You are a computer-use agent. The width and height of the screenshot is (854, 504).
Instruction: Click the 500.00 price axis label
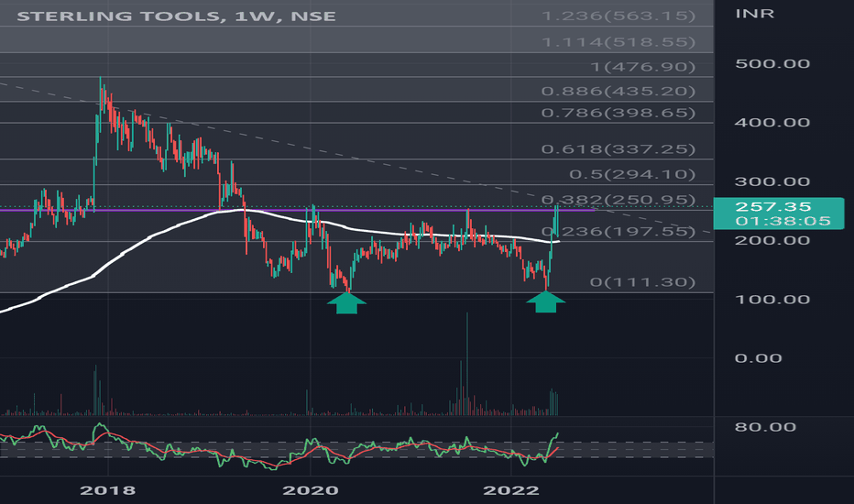[x=772, y=64]
